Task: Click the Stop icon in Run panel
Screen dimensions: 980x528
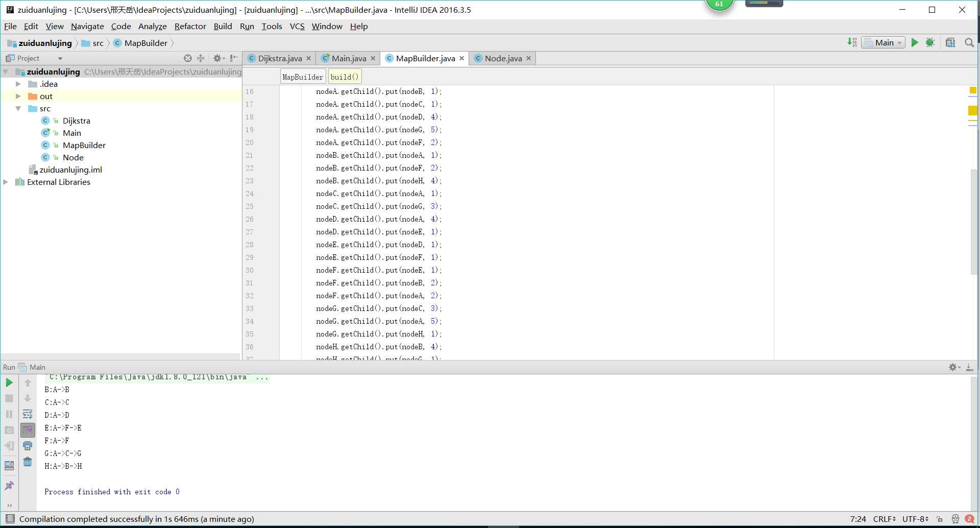Action: point(9,398)
